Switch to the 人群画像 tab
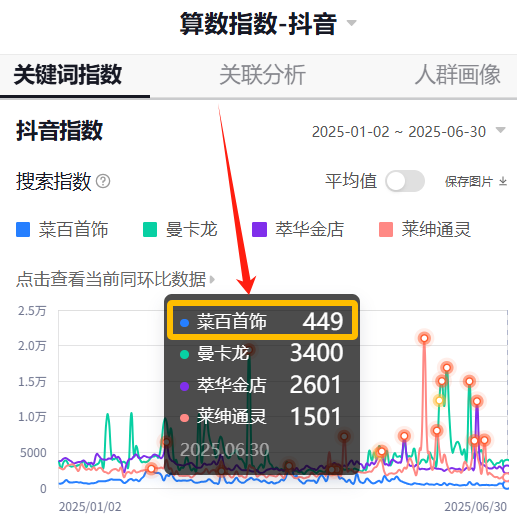The width and height of the screenshot is (517, 523). point(458,75)
